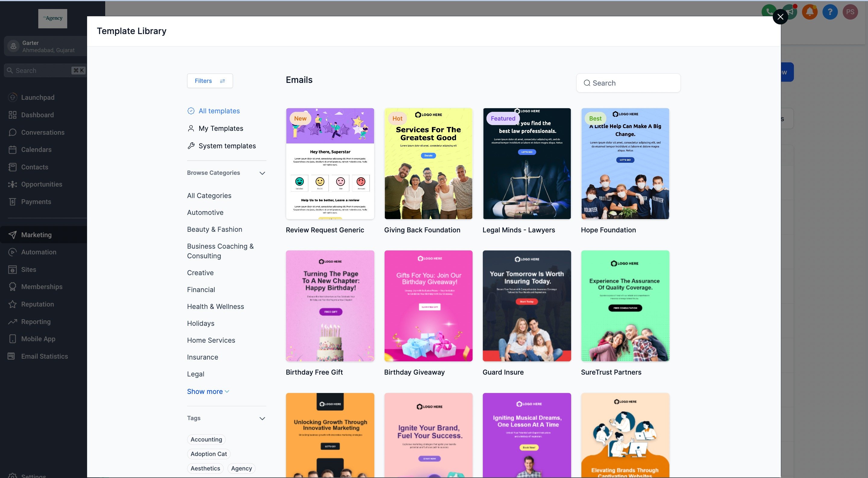Select the Accounting tag pill

[x=206, y=439]
